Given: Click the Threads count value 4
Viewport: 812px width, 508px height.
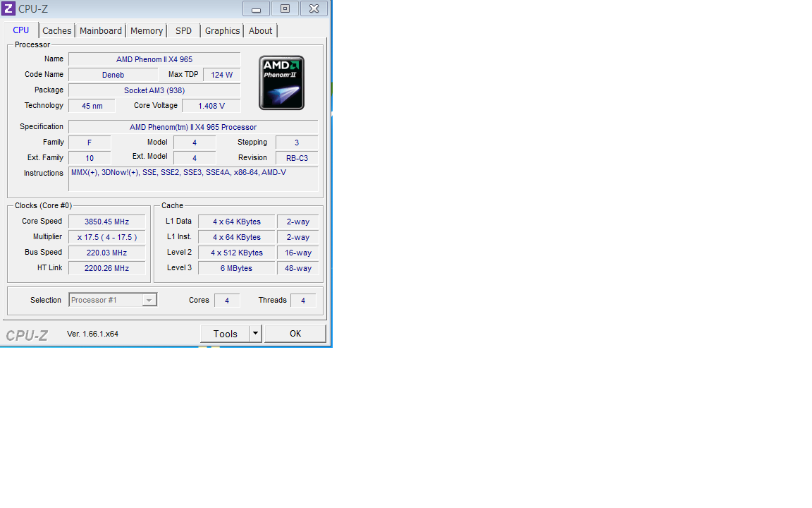Looking at the screenshot, I should 303,301.
